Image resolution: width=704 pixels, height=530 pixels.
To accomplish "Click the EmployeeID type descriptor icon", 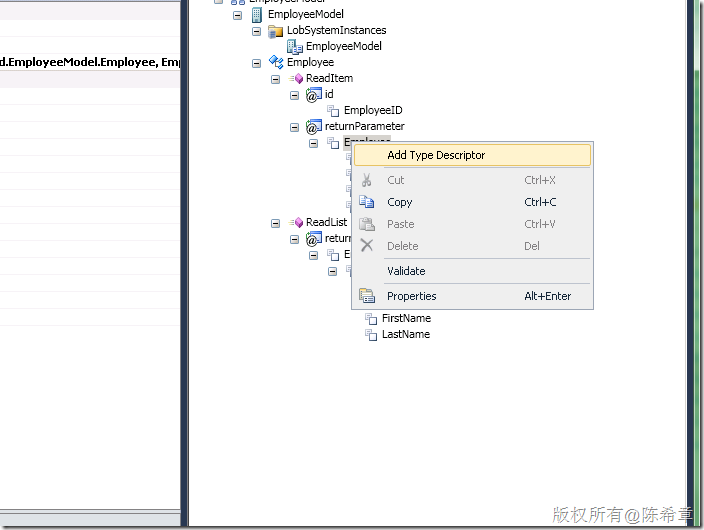I will coord(333,110).
